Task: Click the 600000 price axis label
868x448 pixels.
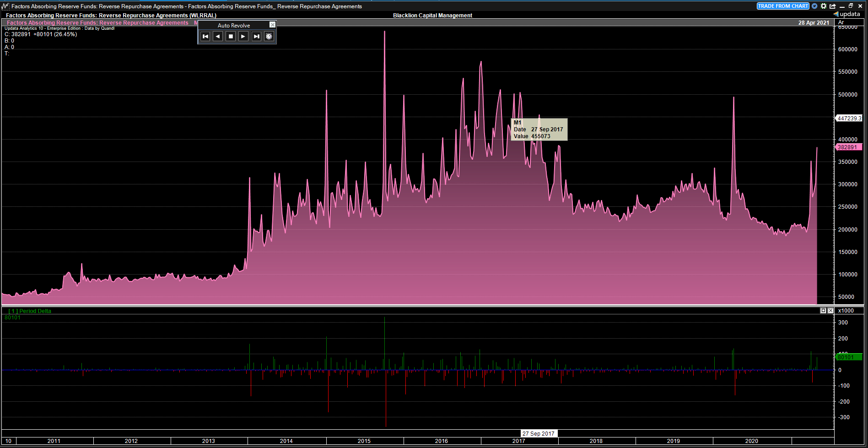Action: (x=848, y=49)
